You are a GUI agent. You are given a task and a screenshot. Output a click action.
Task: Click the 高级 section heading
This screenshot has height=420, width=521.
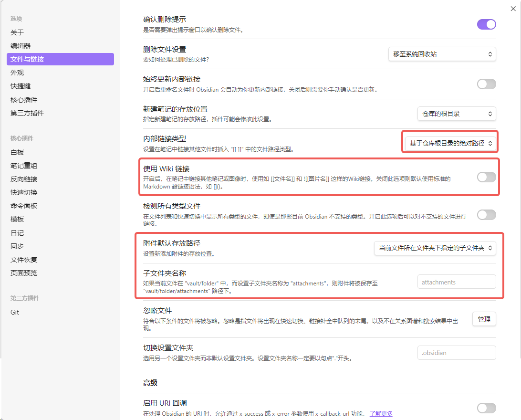(x=150, y=383)
